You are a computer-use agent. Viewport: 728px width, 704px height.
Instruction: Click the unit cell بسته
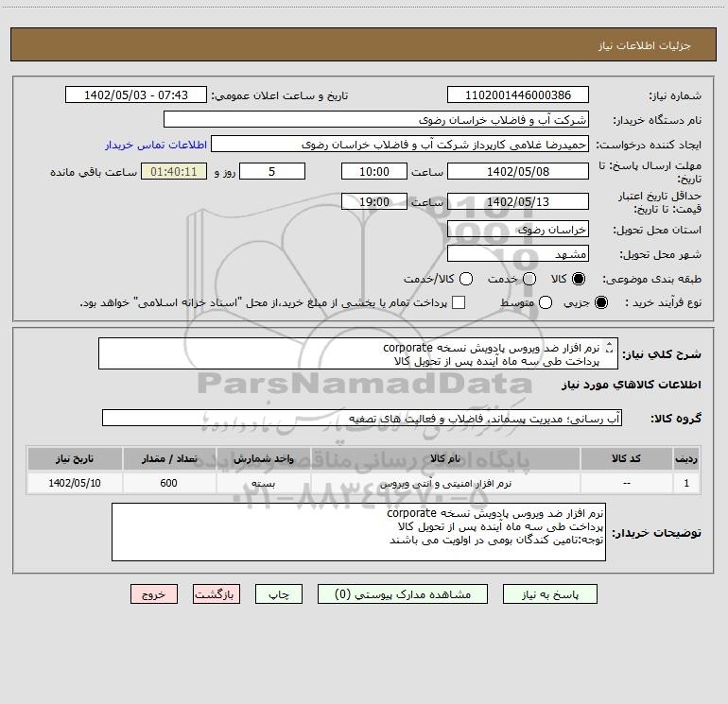pyautogui.click(x=263, y=484)
